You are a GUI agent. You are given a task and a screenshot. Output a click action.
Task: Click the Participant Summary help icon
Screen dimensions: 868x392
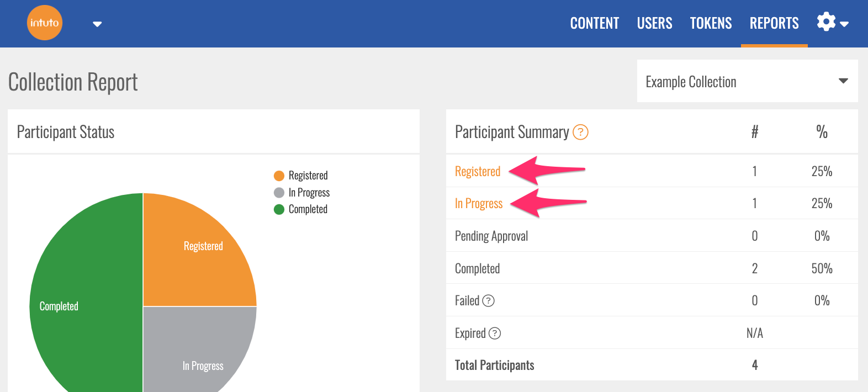click(580, 133)
